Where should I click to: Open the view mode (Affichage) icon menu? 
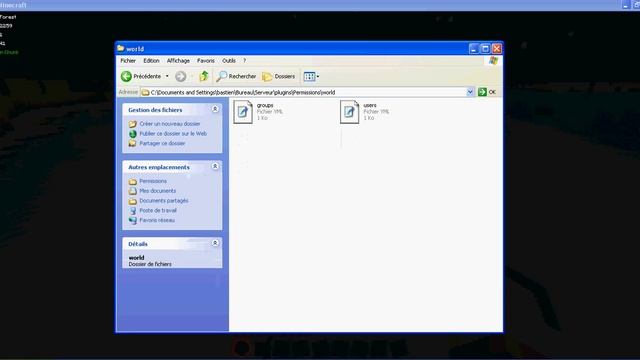tap(311, 76)
